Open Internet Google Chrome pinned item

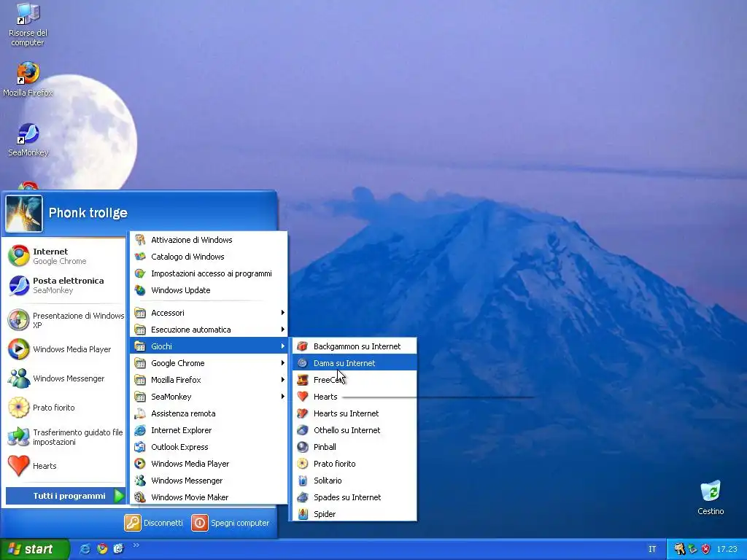65,256
